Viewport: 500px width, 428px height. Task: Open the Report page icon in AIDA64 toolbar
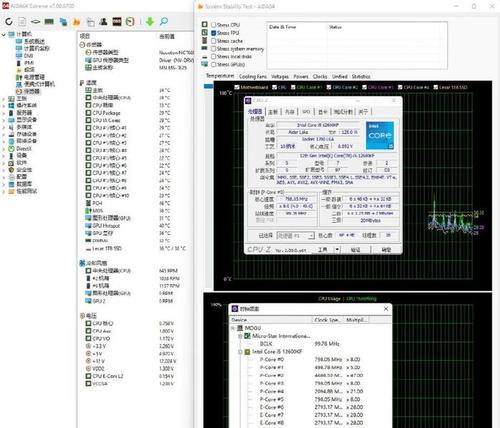[22, 22]
